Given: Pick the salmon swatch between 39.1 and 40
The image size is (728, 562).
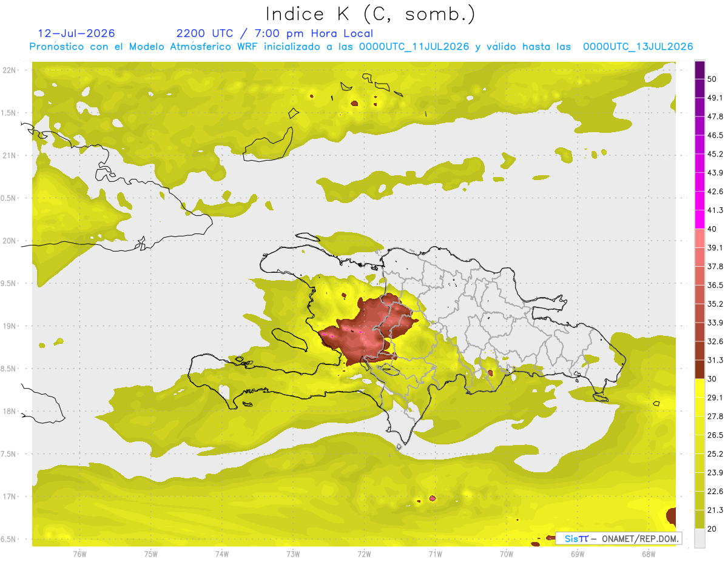Looking at the screenshot, I should coord(699,238).
